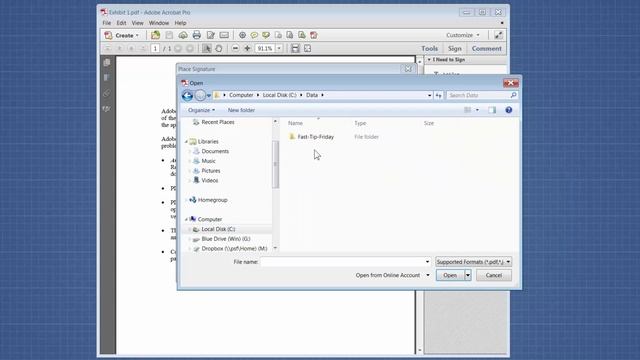This screenshot has width=640, height=360.
Task: Open the View menu in Acrobat
Action: [138, 23]
